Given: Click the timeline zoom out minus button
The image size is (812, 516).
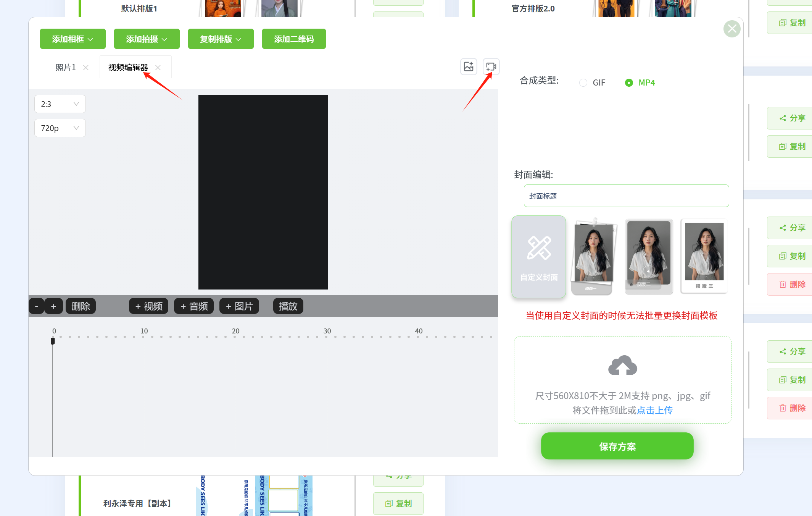Looking at the screenshot, I should (37, 306).
